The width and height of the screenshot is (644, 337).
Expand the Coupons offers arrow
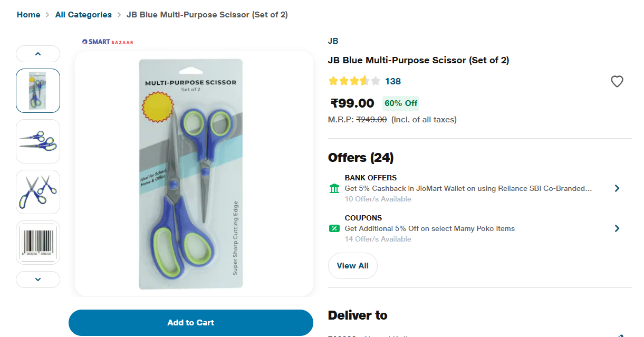[x=617, y=228]
